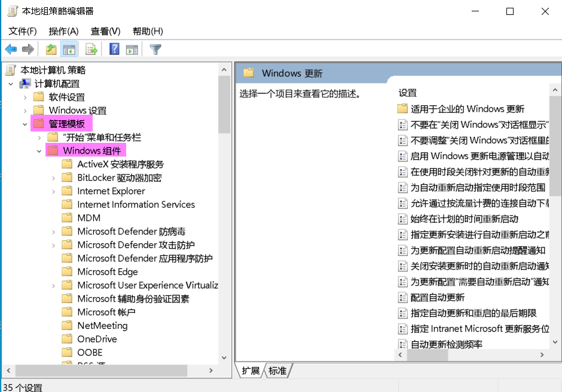Click the Filter funnel icon in the toolbar

pyautogui.click(x=155, y=49)
